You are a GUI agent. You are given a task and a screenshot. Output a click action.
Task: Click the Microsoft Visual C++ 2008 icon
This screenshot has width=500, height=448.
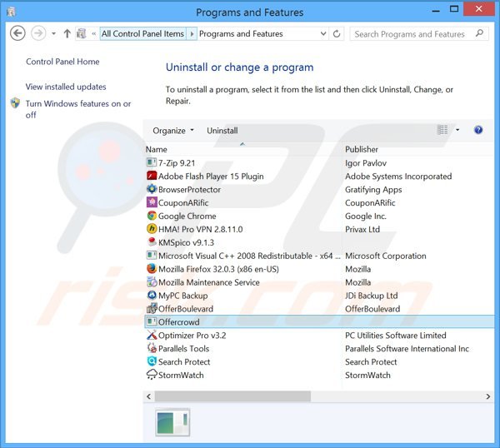[x=152, y=256]
